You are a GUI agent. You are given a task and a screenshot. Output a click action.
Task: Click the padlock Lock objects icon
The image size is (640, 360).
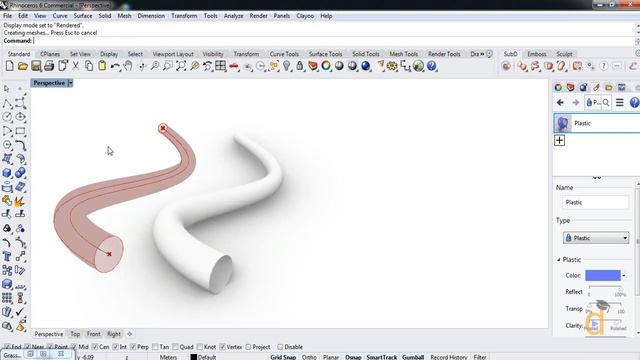coord(300,66)
